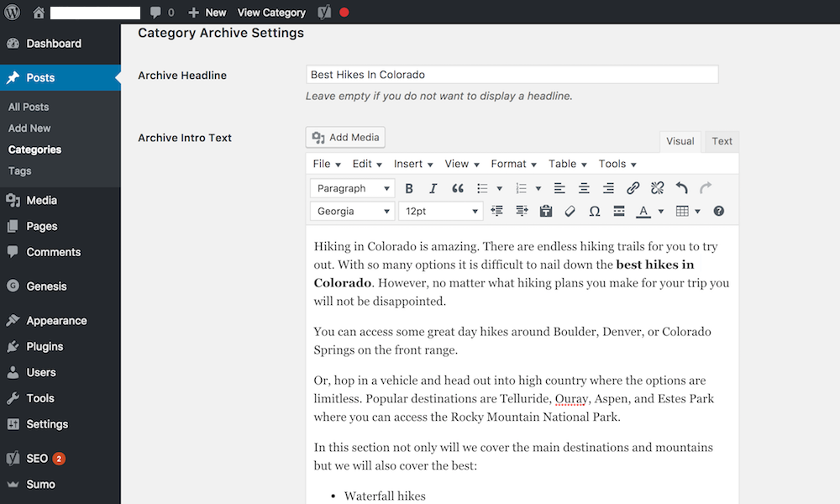
Task: Open Appearance in sidebar
Action: pos(60,320)
